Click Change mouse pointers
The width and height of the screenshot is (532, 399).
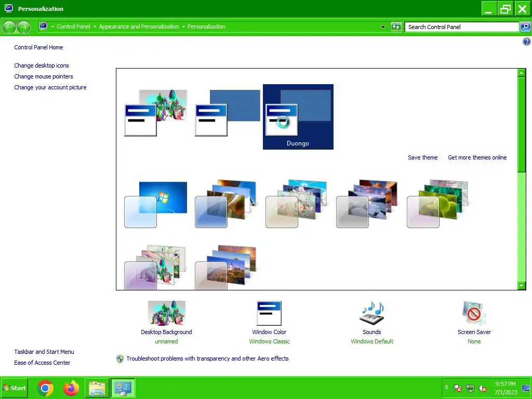click(x=44, y=76)
